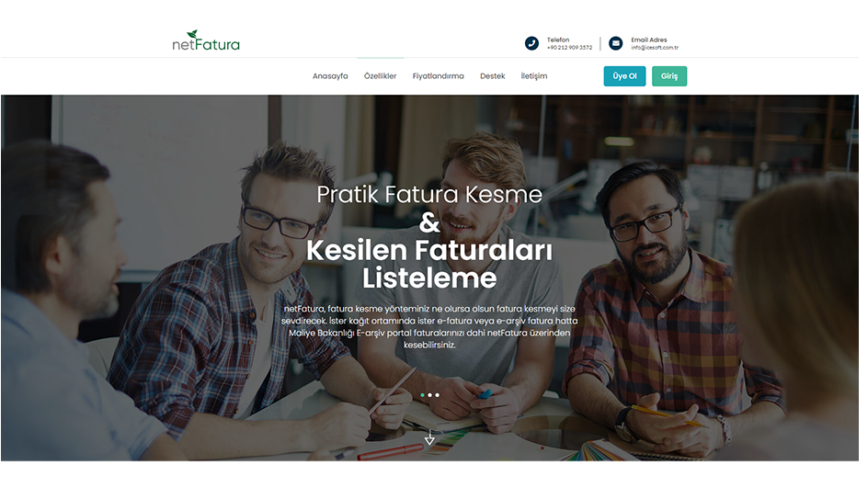Go to the Fiyatlandırma page

click(x=438, y=76)
